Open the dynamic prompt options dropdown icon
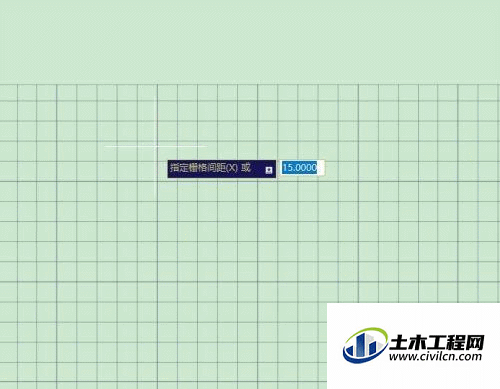 pos(269,170)
